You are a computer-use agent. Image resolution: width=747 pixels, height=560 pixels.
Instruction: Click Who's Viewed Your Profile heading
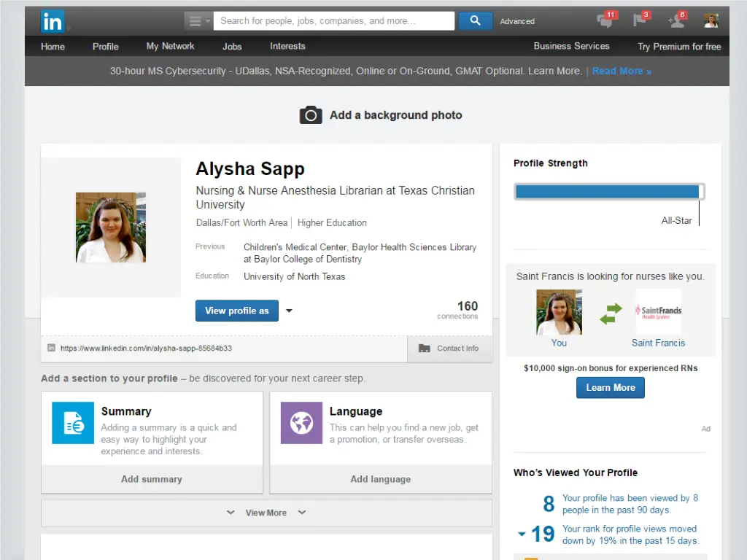pyautogui.click(x=575, y=472)
